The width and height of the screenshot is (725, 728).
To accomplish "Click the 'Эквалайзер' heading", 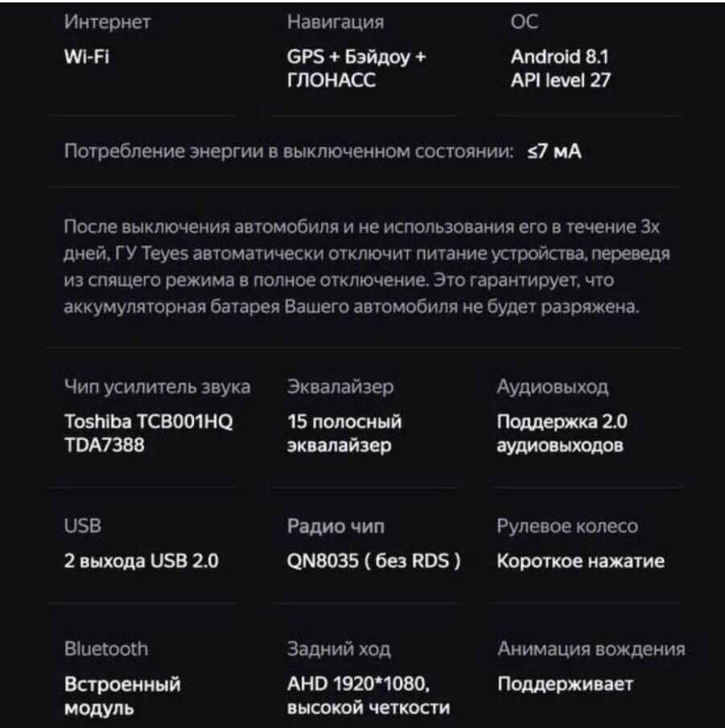I will (340, 387).
